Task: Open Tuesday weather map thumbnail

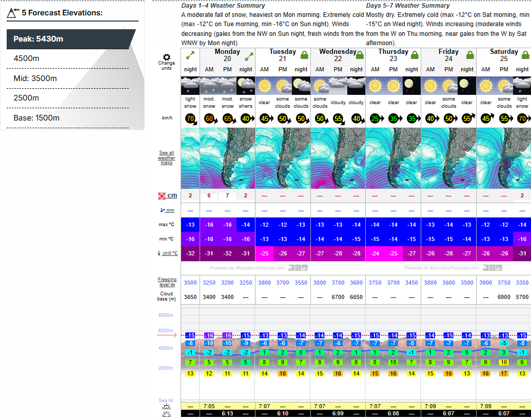Action: click(x=283, y=158)
